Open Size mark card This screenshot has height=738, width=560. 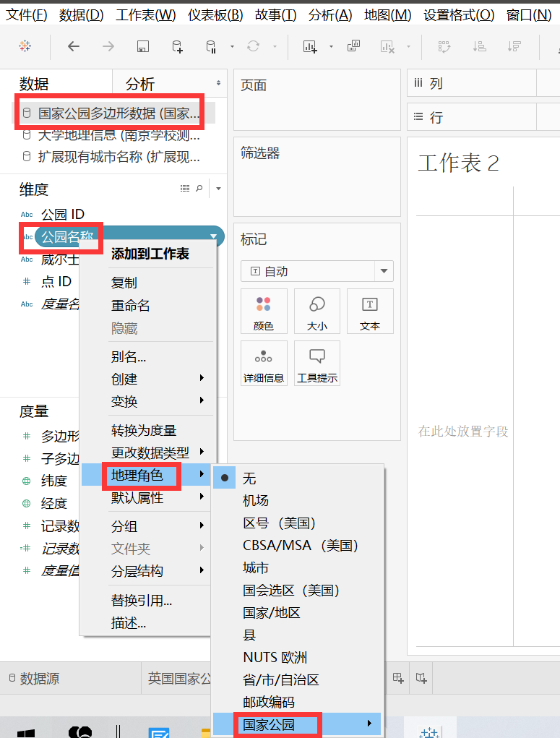coord(316,311)
